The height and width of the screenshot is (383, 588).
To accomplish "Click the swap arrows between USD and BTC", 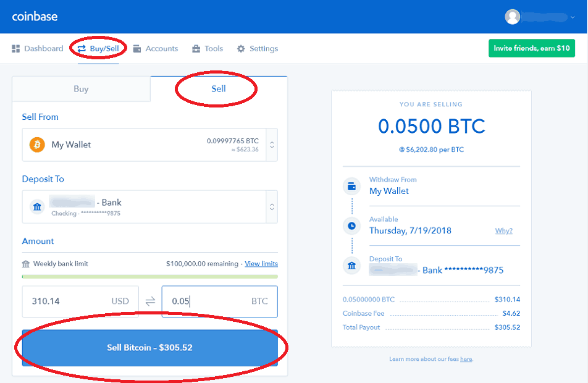I will (x=150, y=301).
